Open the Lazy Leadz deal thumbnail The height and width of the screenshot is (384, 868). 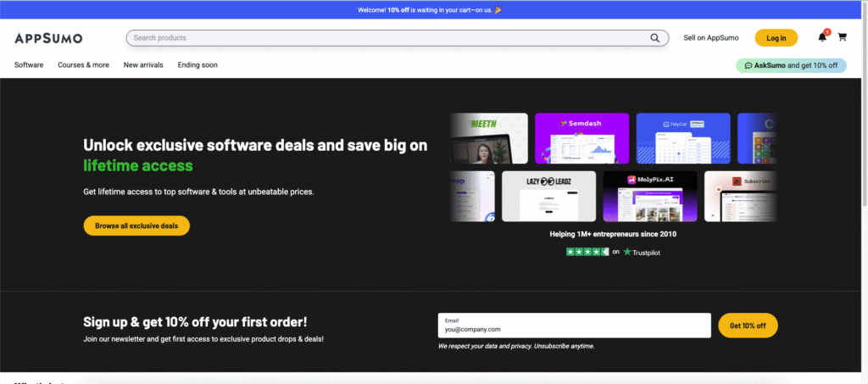coord(548,196)
